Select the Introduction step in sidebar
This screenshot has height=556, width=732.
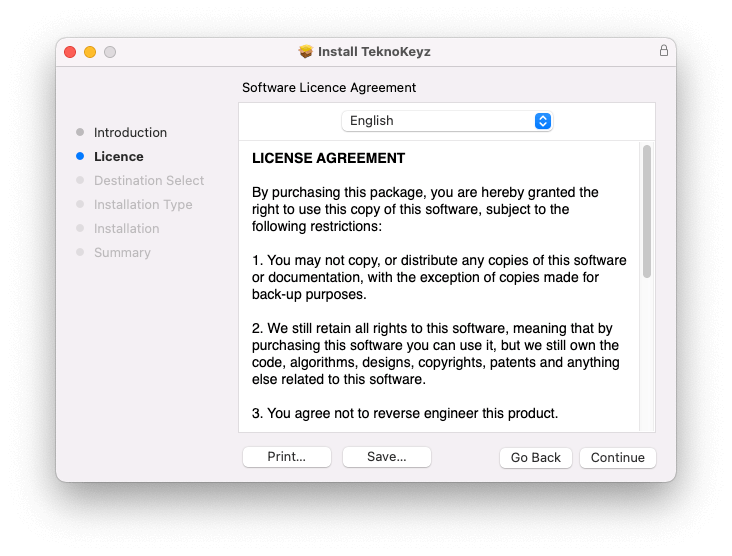[x=130, y=132]
